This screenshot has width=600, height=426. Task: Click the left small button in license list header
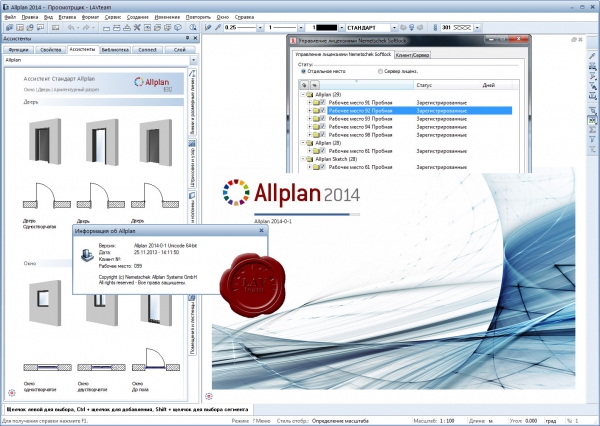pos(304,85)
